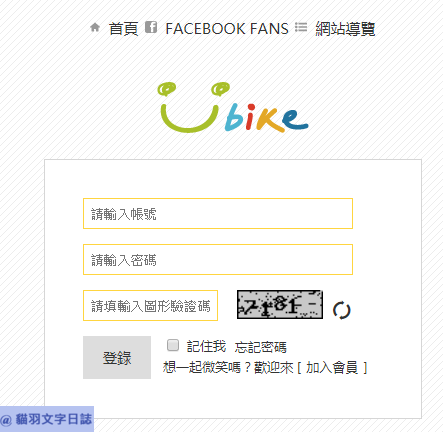This screenshot has height=432, width=443.
Task: Click the Facebook icon in top navigation
Action: point(151,27)
